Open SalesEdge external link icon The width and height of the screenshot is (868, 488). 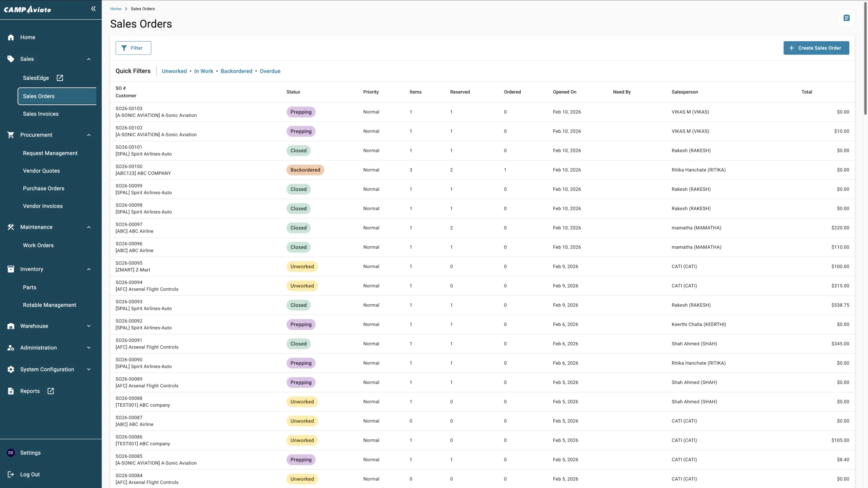pyautogui.click(x=60, y=78)
